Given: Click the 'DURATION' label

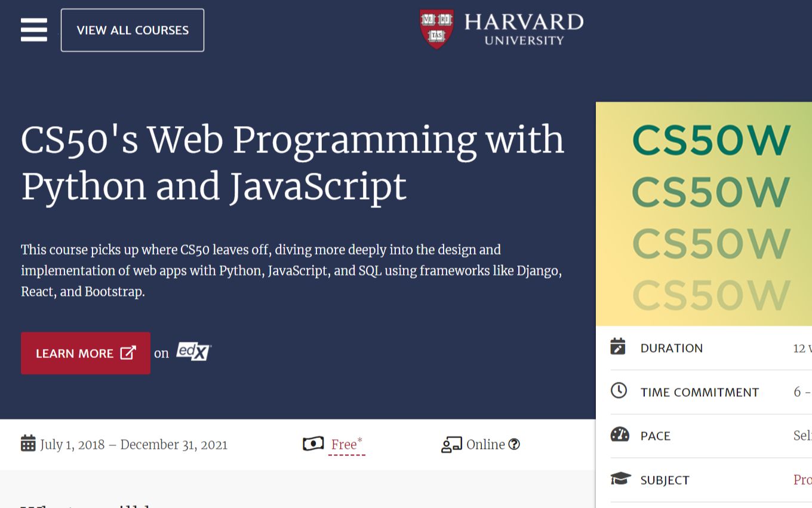Looking at the screenshot, I should coord(672,348).
